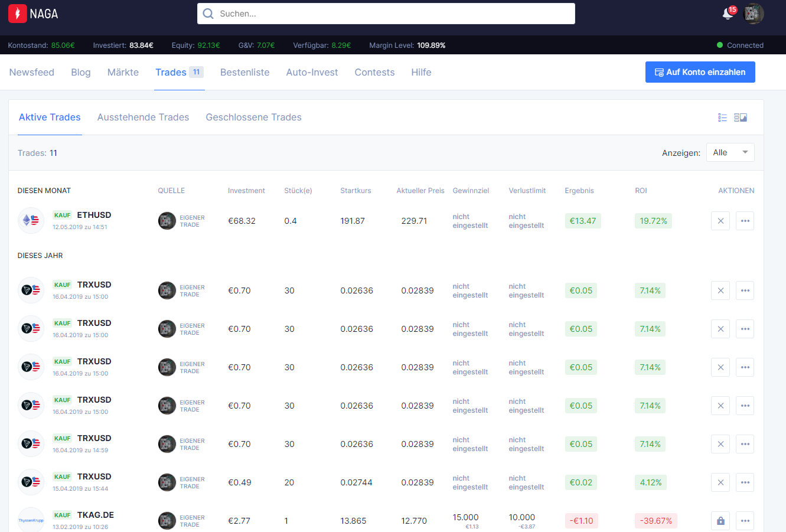The width and height of the screenshot is (786, 532).
Task: Open the notifications bell
Action: 728,14
